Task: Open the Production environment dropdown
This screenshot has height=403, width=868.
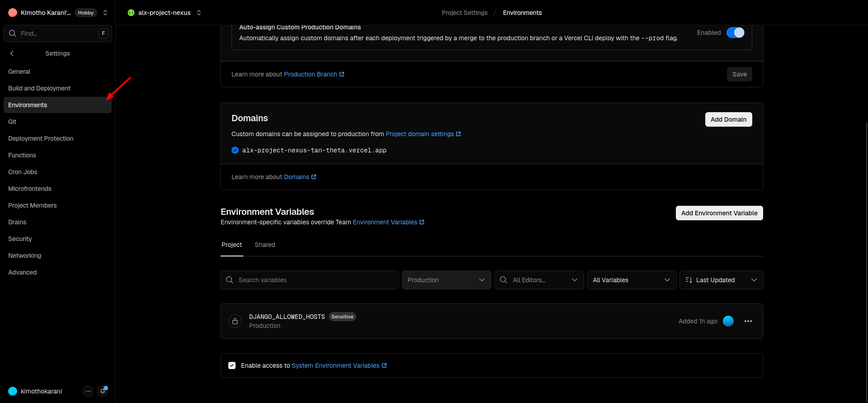Action: click(x=447, y=280)
